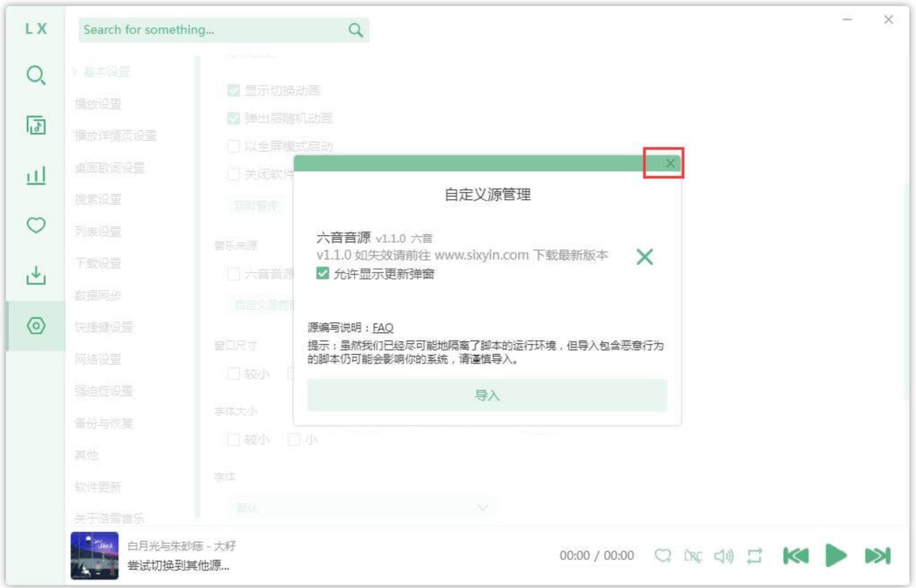The height and width of the screenshot is (588, 916).
Task: Open the music list sidebar icon
Action: point(35,124)
